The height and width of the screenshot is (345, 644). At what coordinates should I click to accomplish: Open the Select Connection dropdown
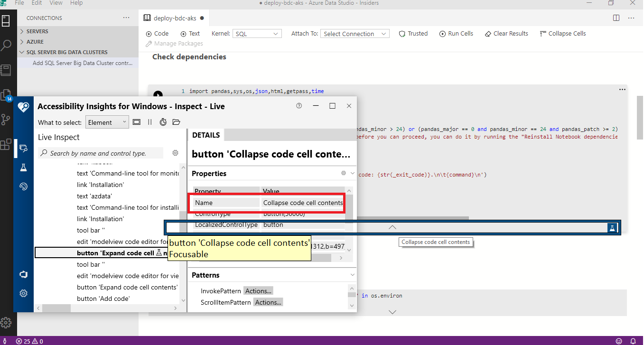[355, 33]
